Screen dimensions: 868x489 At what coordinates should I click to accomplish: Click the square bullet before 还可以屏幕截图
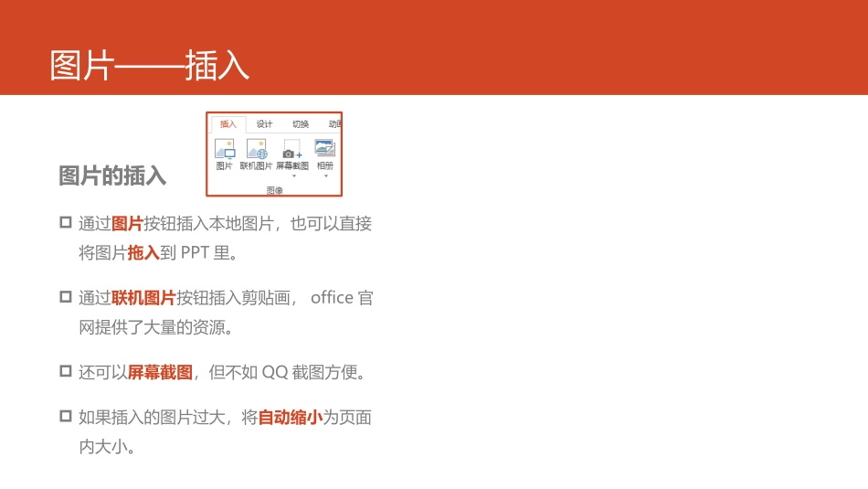click(x=66, y=371)
